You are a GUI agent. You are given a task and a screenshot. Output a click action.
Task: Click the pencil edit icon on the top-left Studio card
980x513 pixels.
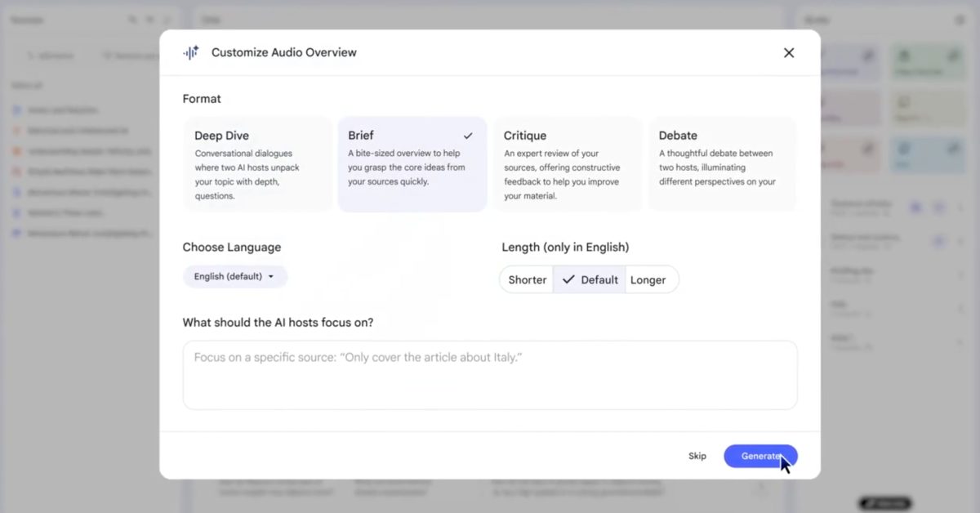[x=868, y=56]
